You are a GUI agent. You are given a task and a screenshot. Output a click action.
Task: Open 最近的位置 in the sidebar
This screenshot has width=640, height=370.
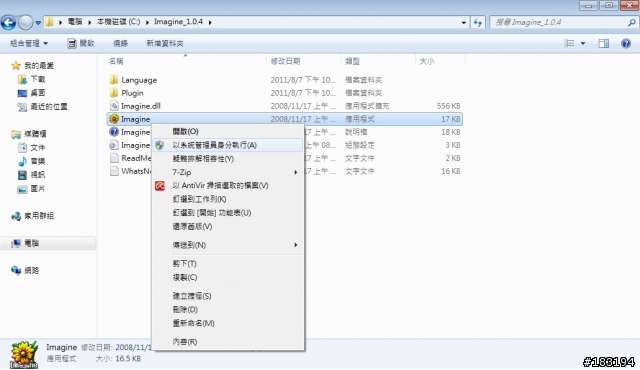click(x=42, y=107)
